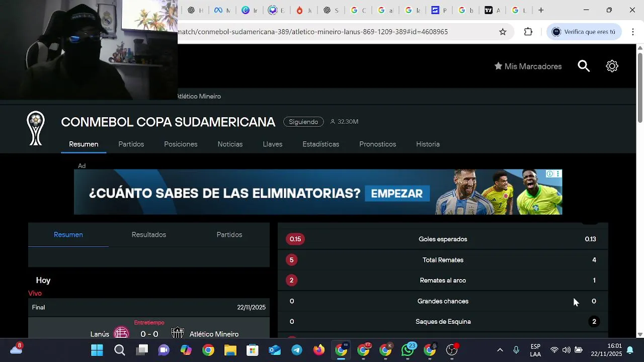Image resolution: width=644 pixels, height=362 pixels.
Task: Open the site settings gear icon
Action: (612, 66)
